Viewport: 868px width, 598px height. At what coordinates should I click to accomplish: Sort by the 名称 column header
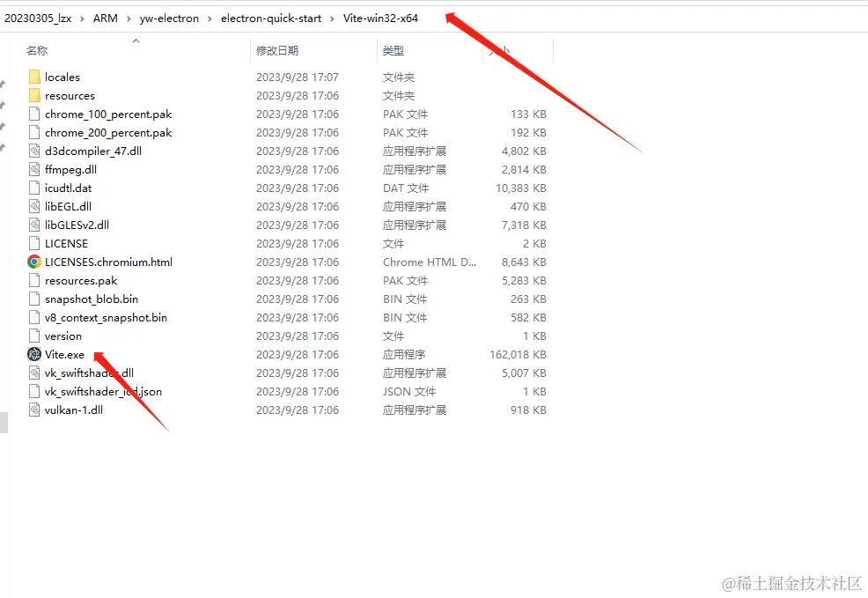[37, 50]
